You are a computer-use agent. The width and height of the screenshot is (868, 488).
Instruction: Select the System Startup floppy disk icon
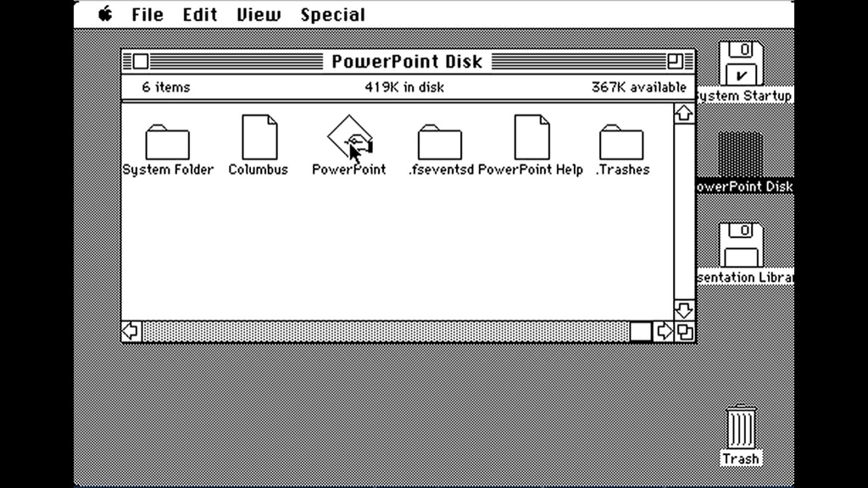[x=741, y=63]
